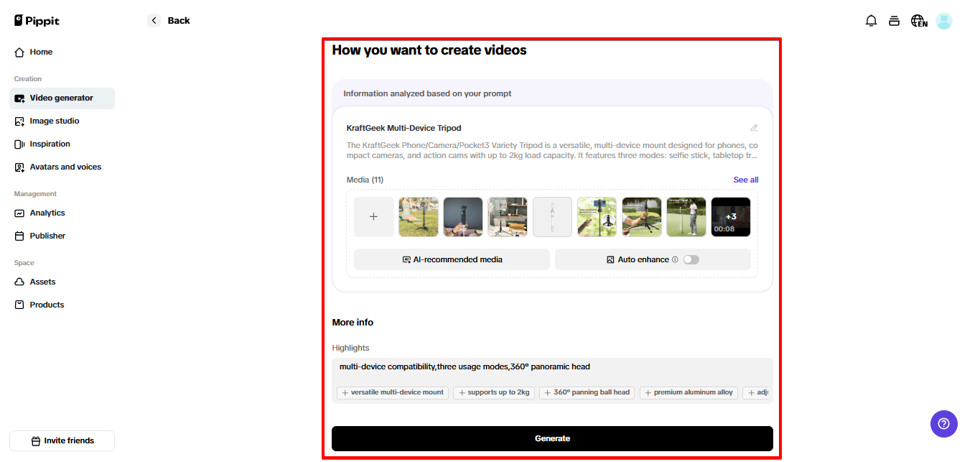
Task: Click the AI-recommended media button
Action: point(452,259)
